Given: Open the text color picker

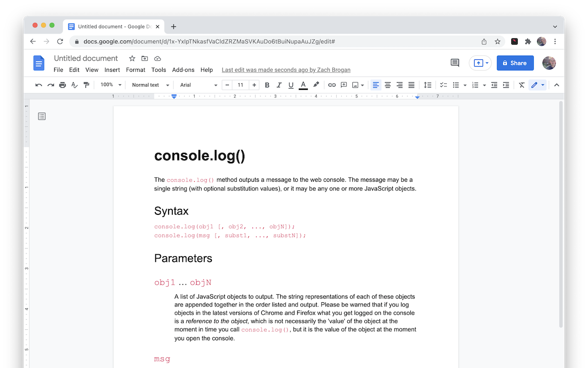Looking at the screenshot, I should click(303, 85).
